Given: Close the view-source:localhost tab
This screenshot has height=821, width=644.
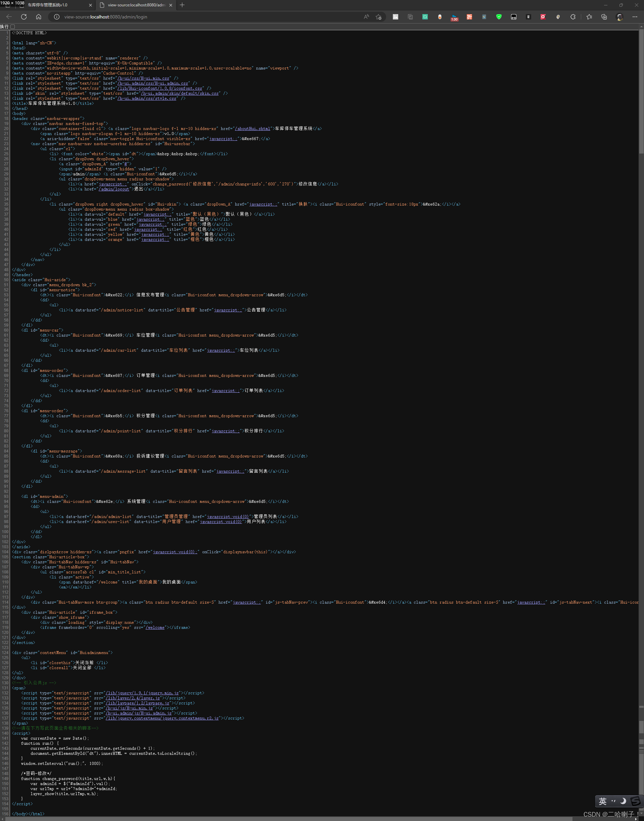Looking at the screenshot, I should [171, 5].
